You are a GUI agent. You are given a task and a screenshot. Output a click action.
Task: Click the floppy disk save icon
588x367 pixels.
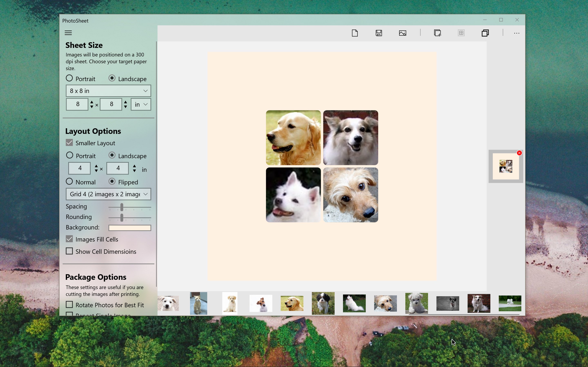tap(379, 33)
